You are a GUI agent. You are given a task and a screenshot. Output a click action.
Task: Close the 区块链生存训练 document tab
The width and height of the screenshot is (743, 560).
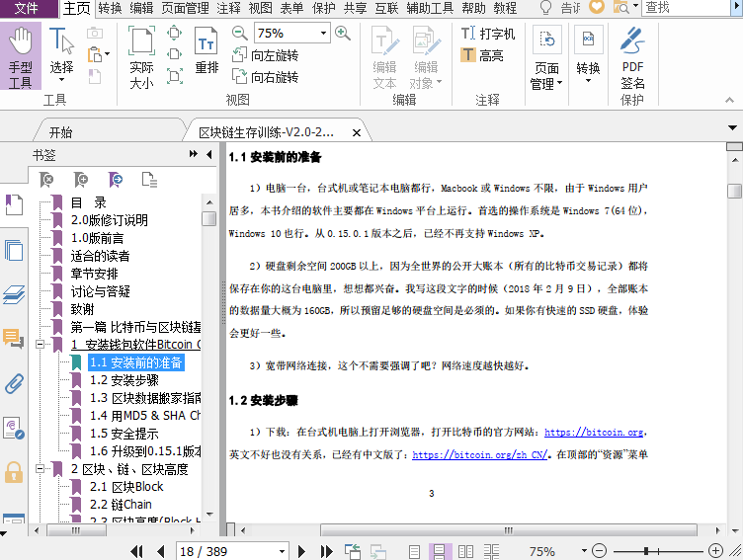click(357, 133)
